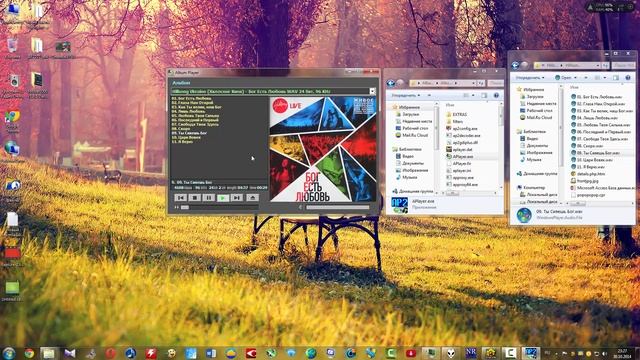Select details.php.htm file

point(588,174)
